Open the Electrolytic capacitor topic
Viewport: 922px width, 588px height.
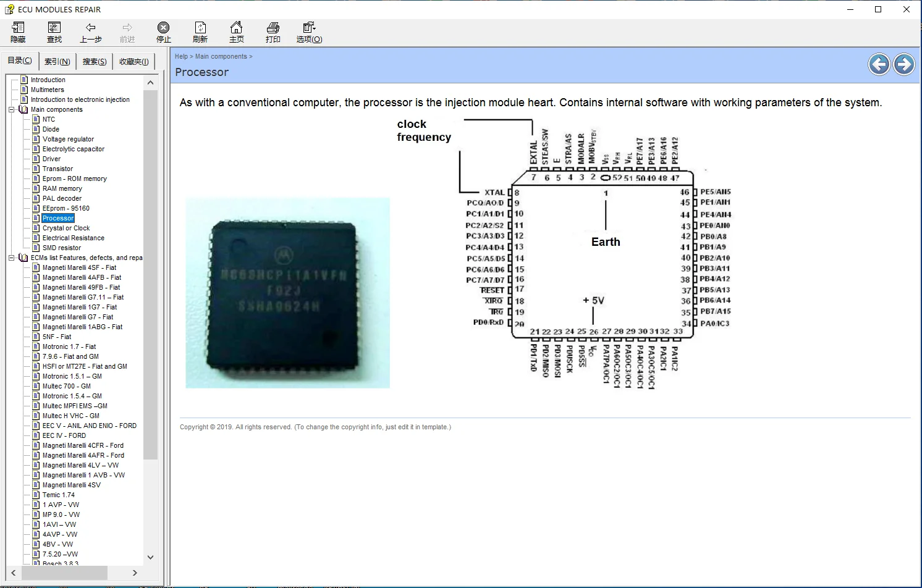[x=74, y=149]
